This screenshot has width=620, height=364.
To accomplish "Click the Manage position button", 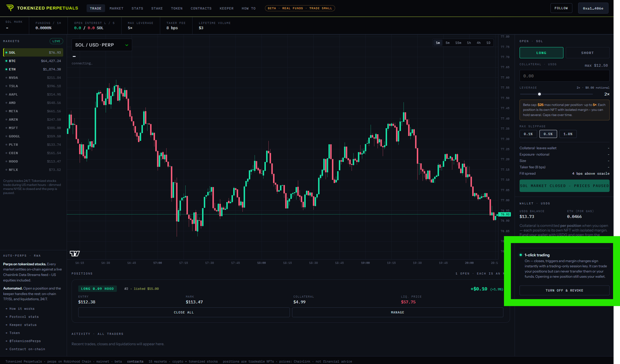I will tap(397, 312).
